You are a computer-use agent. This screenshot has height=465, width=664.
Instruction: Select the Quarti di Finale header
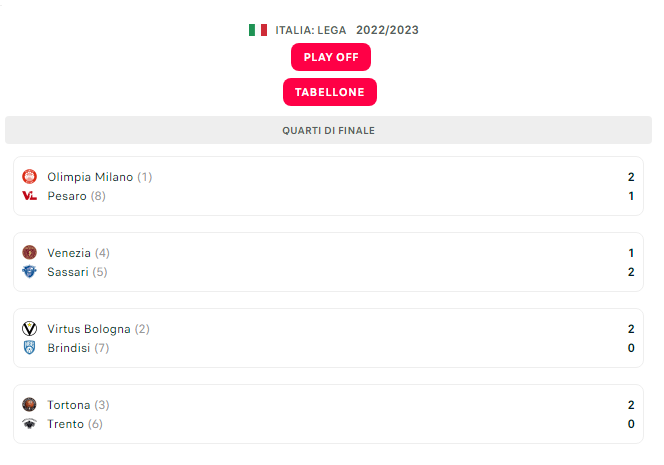[x=328, y=130]
